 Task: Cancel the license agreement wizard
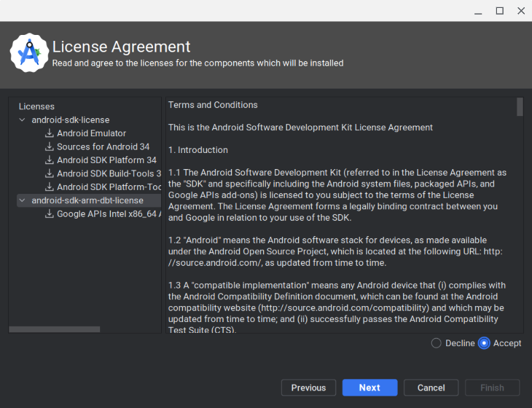pyautogui.click(x=431, y=388)
